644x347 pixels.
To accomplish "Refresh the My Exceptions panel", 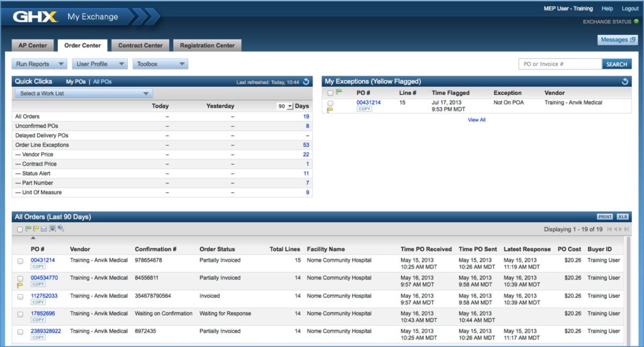I will pyautogui.click(x=625, y=82).
